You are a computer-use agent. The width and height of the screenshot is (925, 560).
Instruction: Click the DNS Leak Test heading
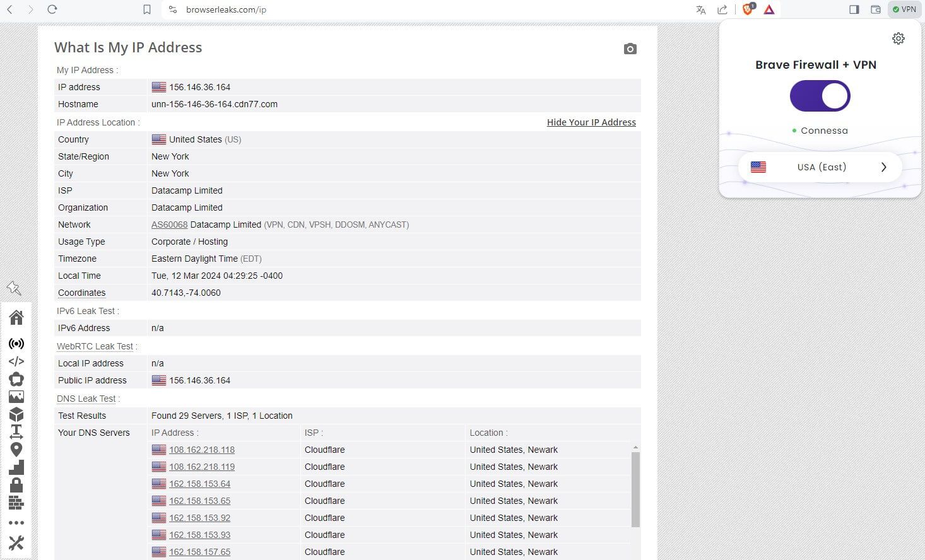click(x=86, y=399)
